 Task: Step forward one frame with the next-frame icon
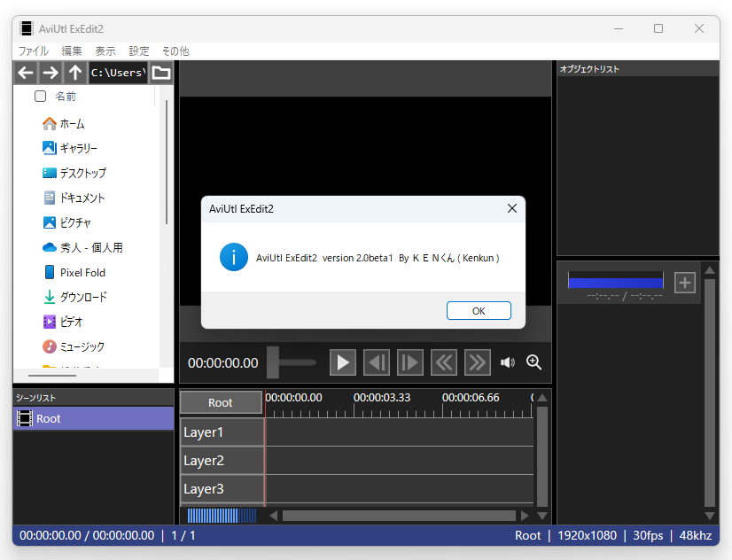click(x=409, y=362)
